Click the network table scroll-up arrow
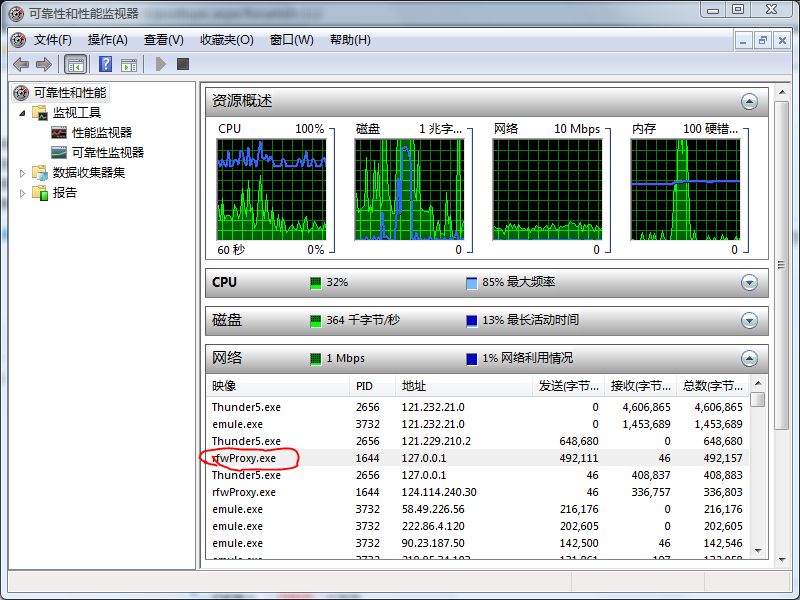This screenshot has height=600, width=800. [x=758, y=383]
